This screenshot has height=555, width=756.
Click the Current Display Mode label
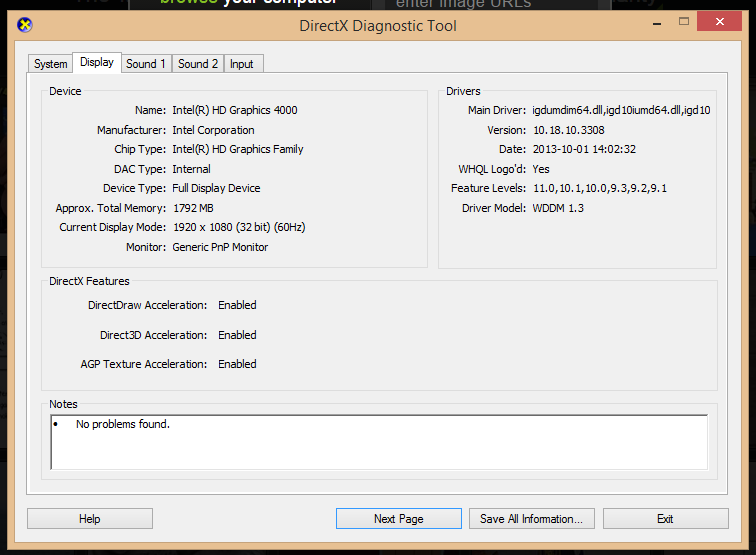tap(112, 227)
